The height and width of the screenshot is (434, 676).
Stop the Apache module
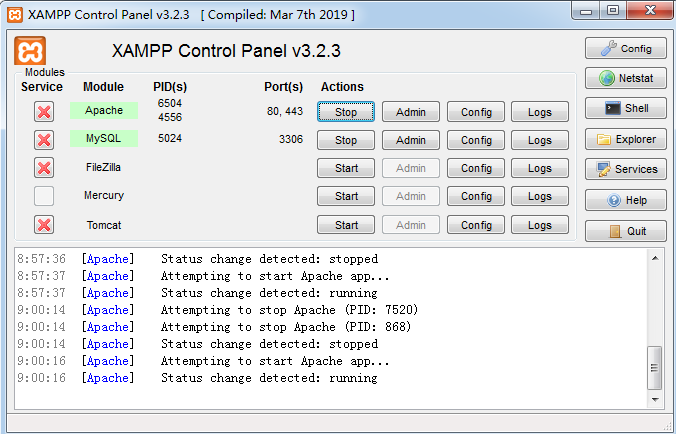click(x=346, y=112)
